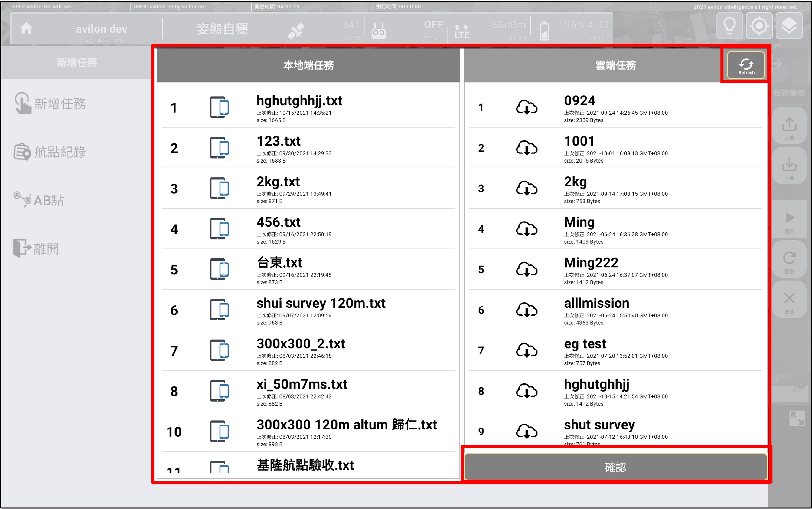Click device icon for 123.txt

[x=219, y=148]
